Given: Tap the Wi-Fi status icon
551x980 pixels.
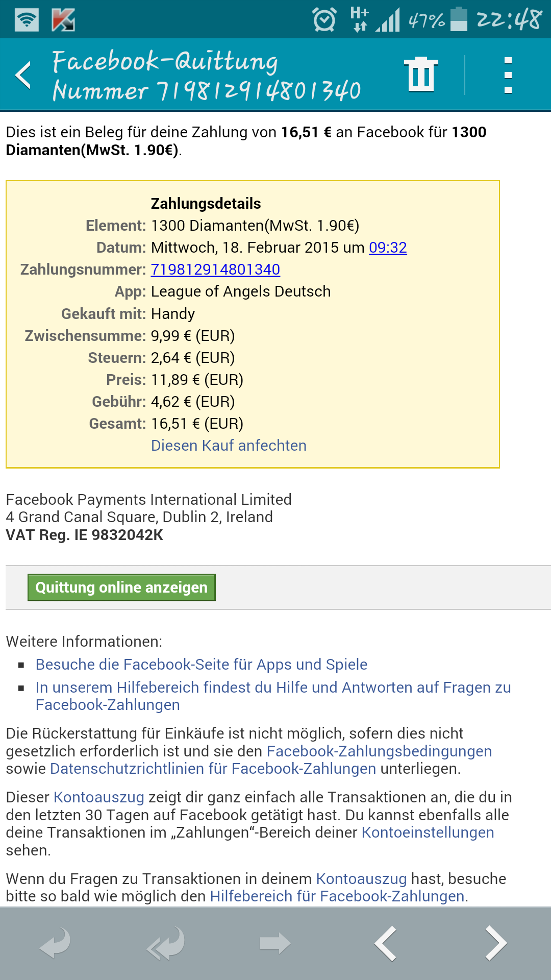Looking at the screenshot, I should 27,20.
